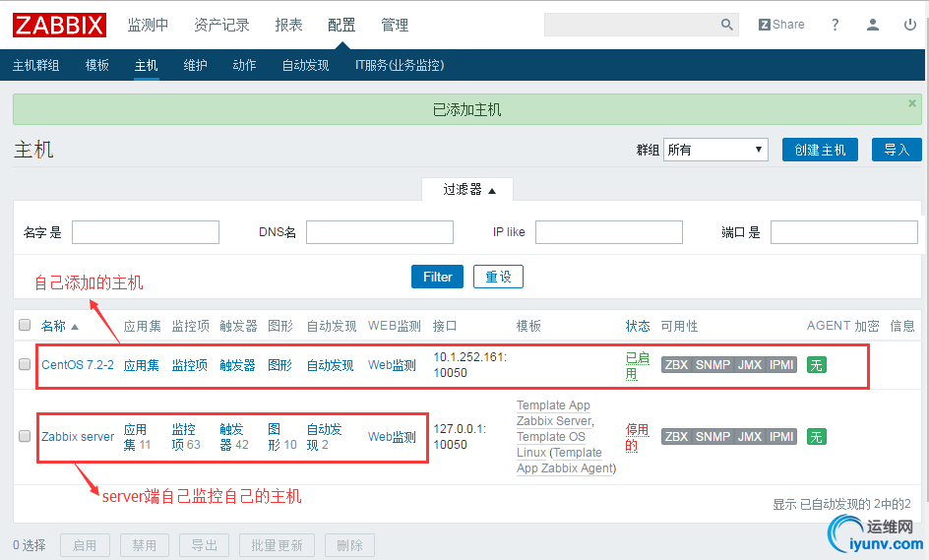The height and width of the screenshot is (560, 929).
Task: Go to the 模板 submenu
Action: click(x=97, y=65)
